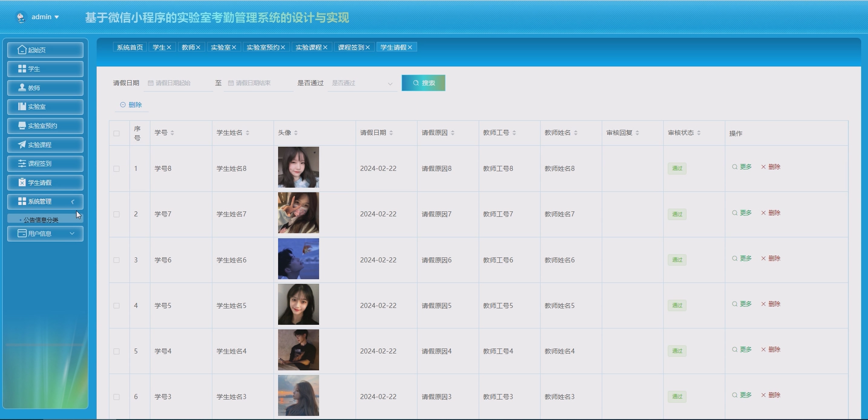Click the 用户信息 card icon
The width and height of the screenshot is (868, 420).
[22, 233]
